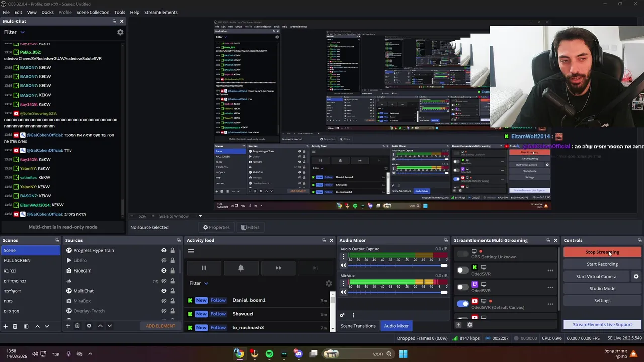
Task: Pause the Activity feed
Action: [x=204, y=268]
